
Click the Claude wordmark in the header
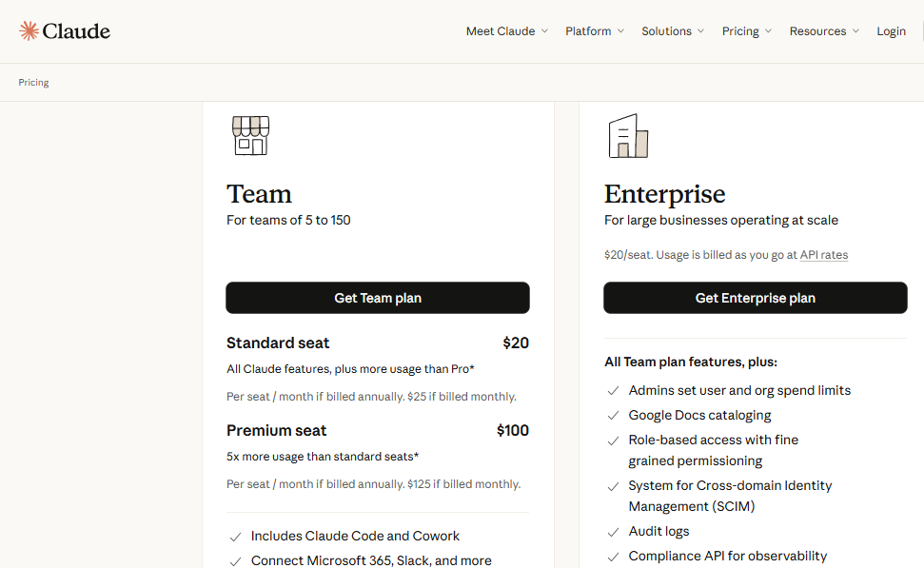pos(73,29)
